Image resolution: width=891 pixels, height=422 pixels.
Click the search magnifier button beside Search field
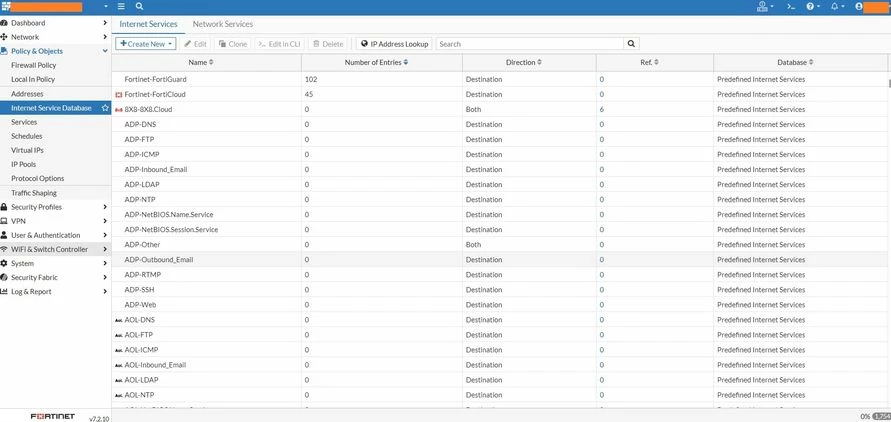631,44
